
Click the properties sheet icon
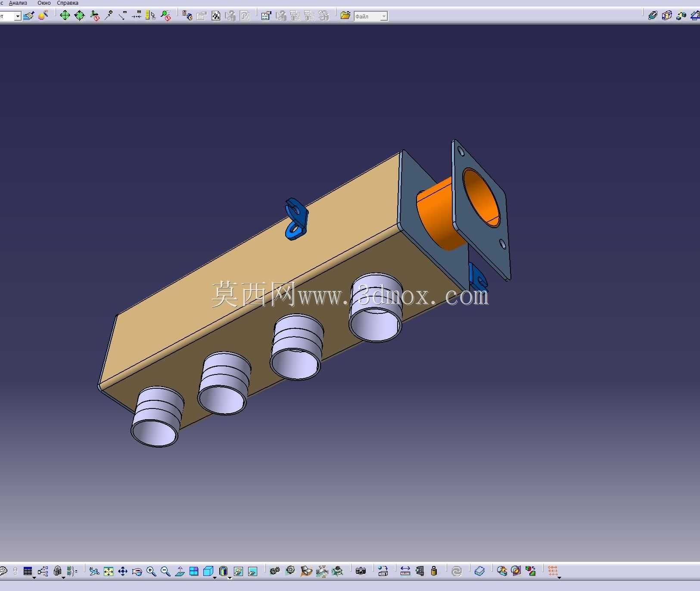266,16
